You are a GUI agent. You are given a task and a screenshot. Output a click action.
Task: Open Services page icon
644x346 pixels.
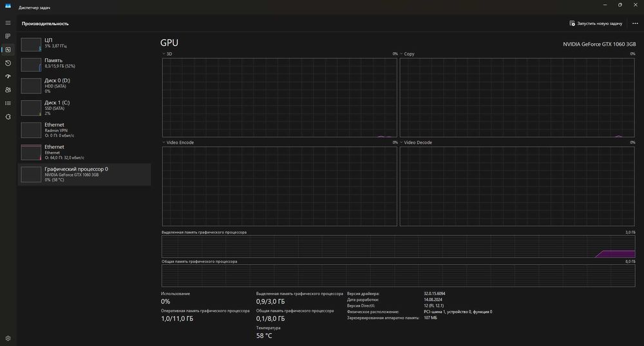pyautogui.click(x=8, y=117)
